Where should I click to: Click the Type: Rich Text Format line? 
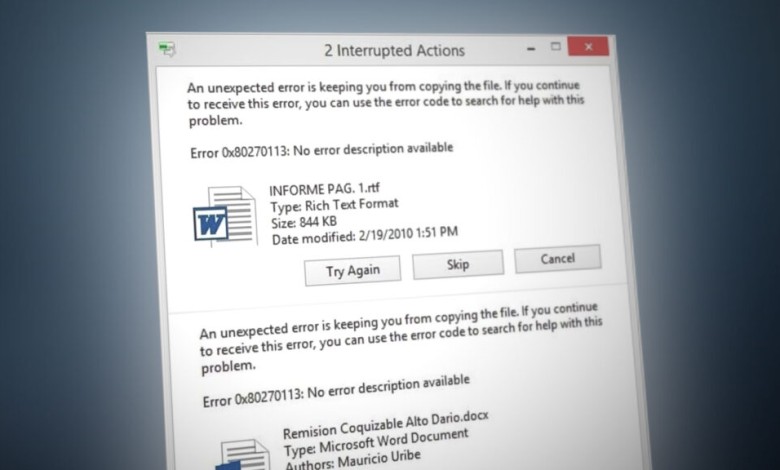[x=334, y=205]
